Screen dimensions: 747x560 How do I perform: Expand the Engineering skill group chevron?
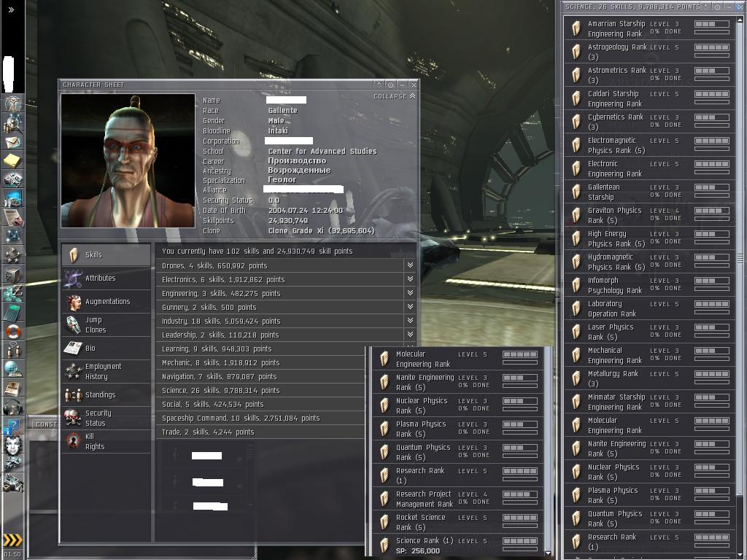coord(410,293)
